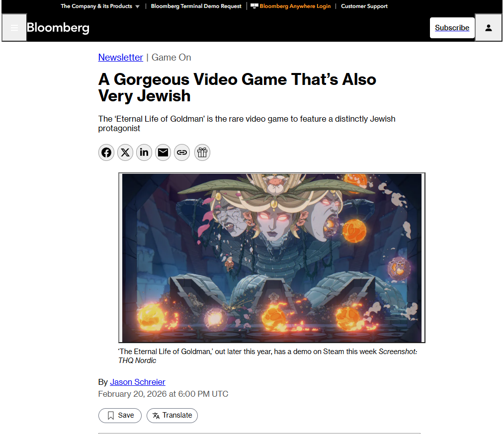Open Customer Support link
The height and width of the screenshot is (434, 504).
coord(364,6)
